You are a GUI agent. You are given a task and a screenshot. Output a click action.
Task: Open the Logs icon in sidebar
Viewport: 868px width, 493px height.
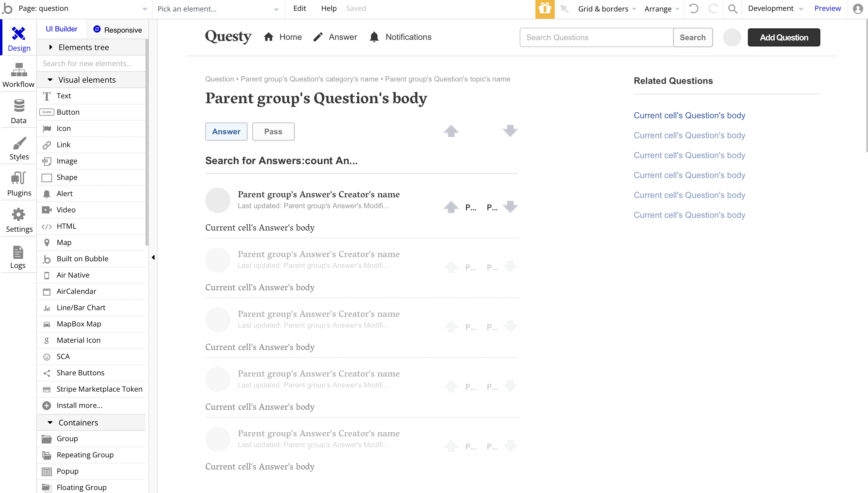tap(18, 257)
